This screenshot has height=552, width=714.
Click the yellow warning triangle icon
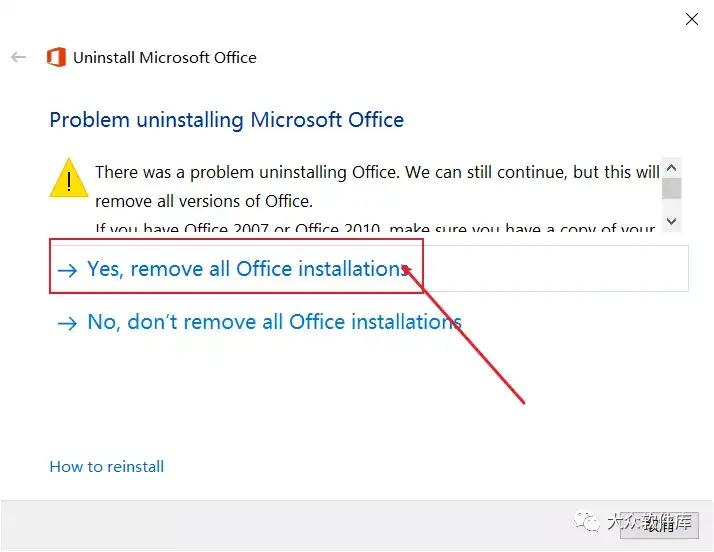69,178
